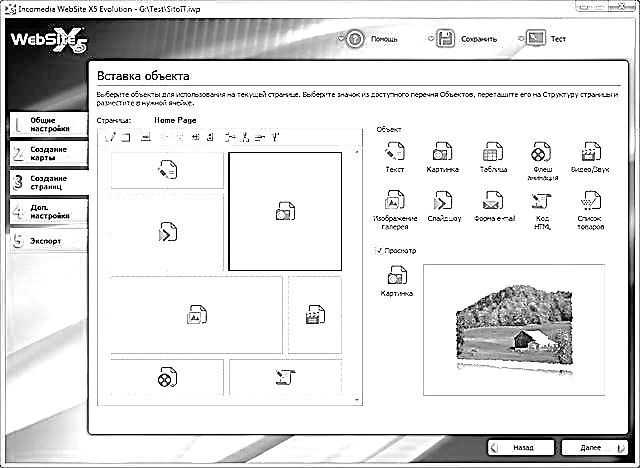Select the Код HTML object icon
This screenshot has width=640, height=468.
point(541,201)
